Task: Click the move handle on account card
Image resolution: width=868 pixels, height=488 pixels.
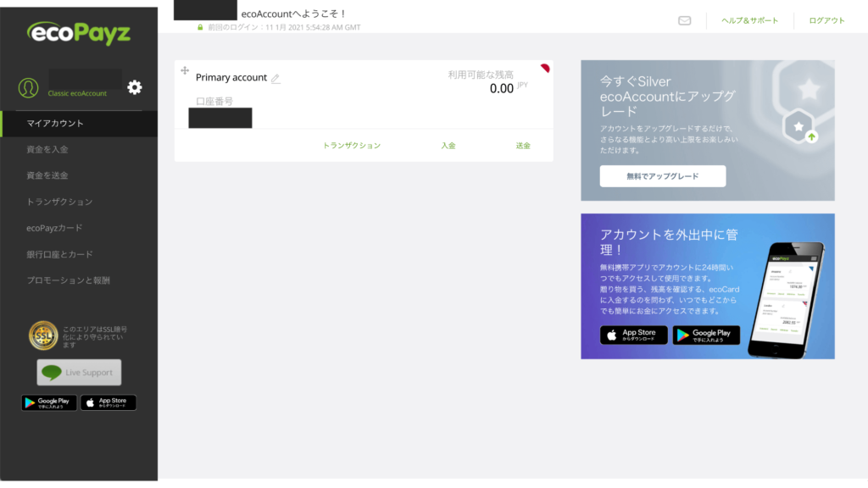Action: tap(185, 70)
